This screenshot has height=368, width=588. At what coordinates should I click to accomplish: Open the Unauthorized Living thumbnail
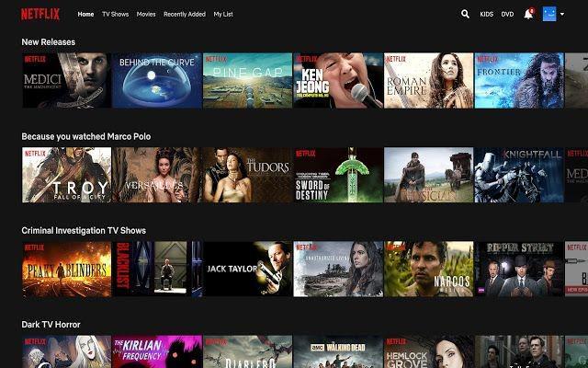[x=338, y=270]
